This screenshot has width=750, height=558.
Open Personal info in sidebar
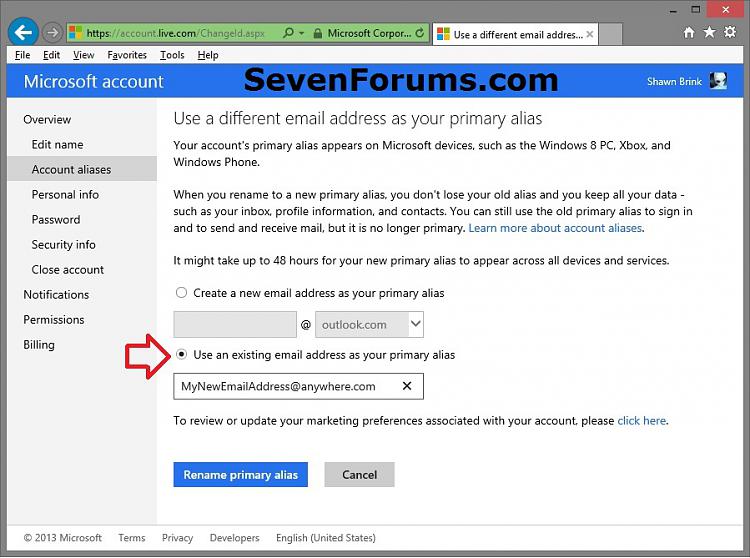[x=65, y=195]
